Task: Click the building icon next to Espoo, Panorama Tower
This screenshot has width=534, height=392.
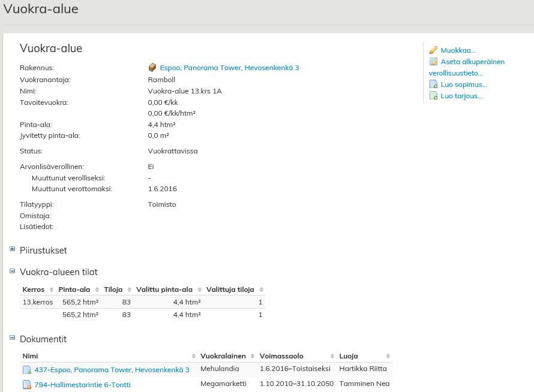Action: pos(152,68)
